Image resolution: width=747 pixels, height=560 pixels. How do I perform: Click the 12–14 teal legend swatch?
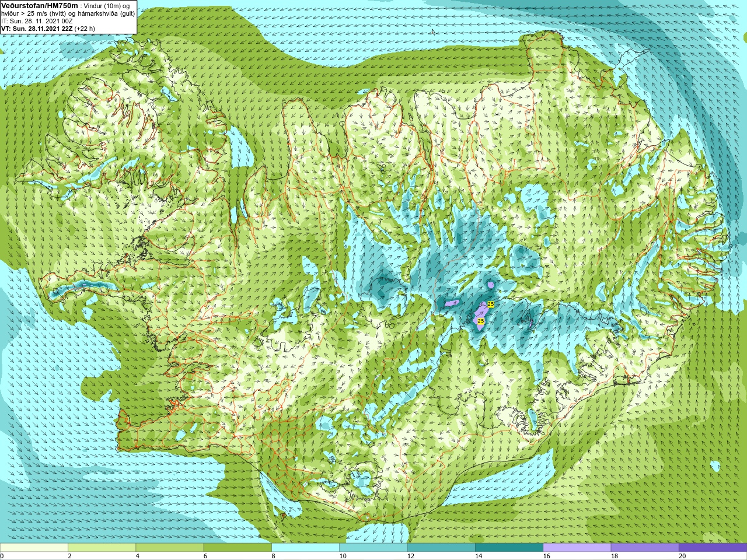tap(441, 548)
